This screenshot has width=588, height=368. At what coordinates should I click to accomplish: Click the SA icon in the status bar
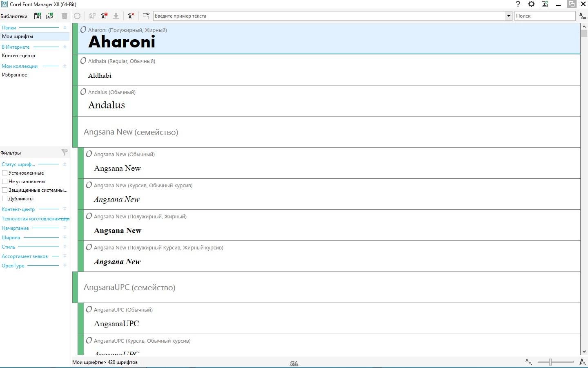[294, 364]
